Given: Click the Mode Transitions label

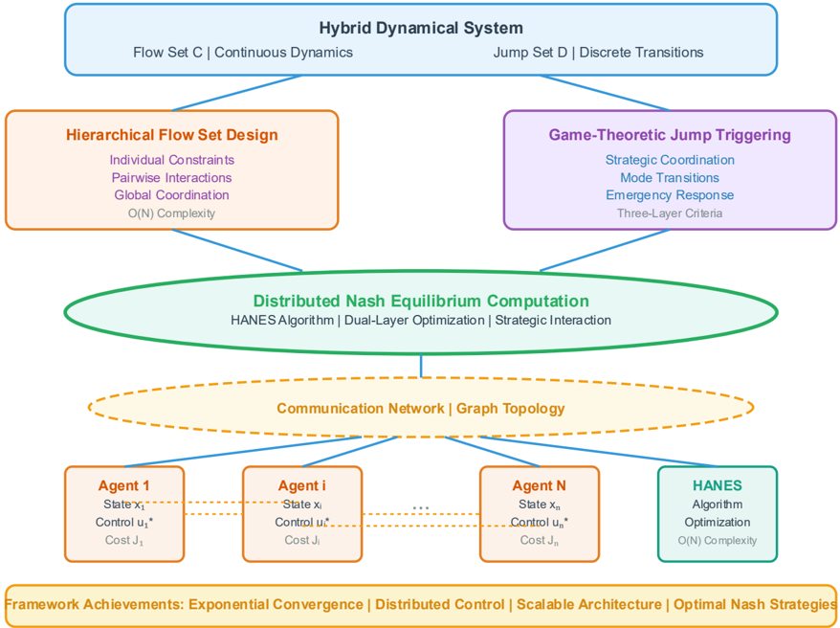Looking at the screenshot, I should tap(670, 177).
